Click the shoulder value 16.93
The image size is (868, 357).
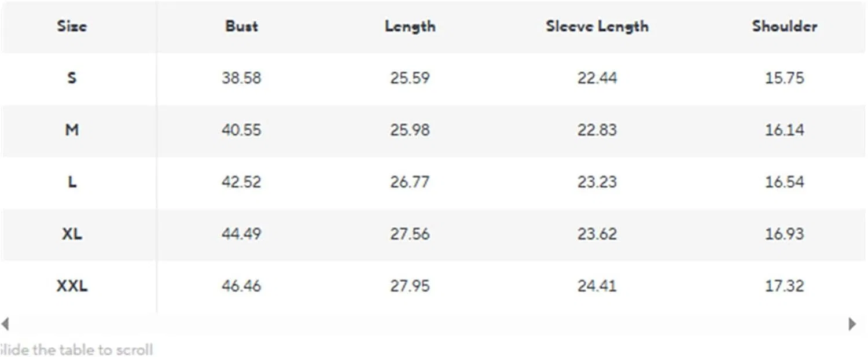click(x=784, y=234)
